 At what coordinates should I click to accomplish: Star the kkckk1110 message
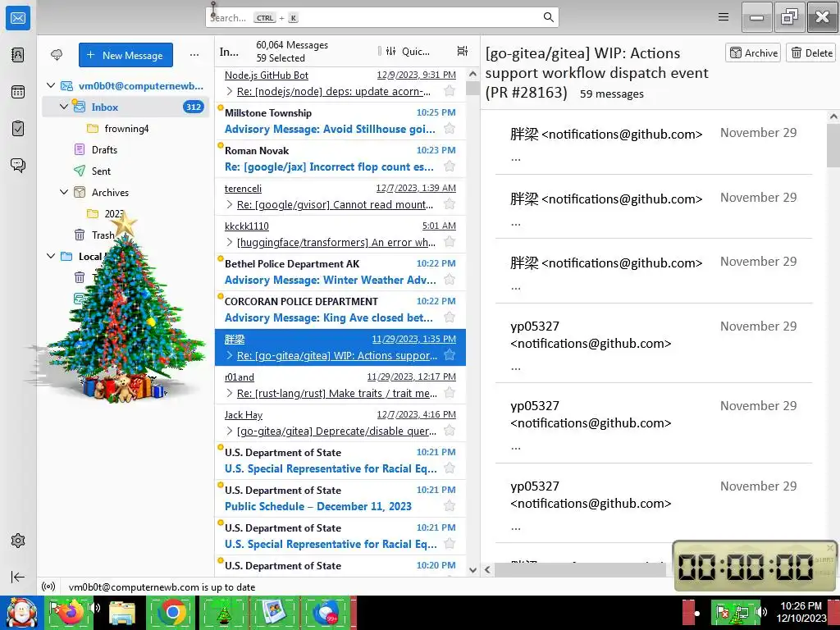450,242
